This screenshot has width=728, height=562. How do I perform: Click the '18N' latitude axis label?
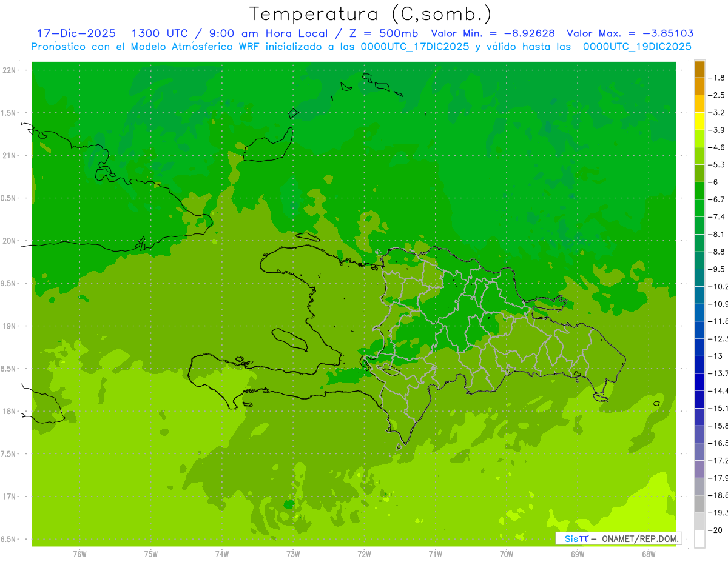click(10, 412)
